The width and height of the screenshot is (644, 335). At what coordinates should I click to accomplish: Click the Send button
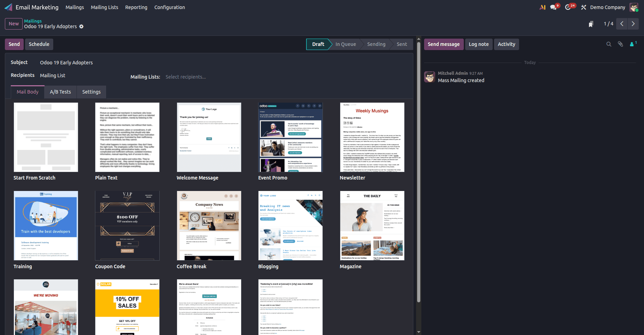point(14,44)
